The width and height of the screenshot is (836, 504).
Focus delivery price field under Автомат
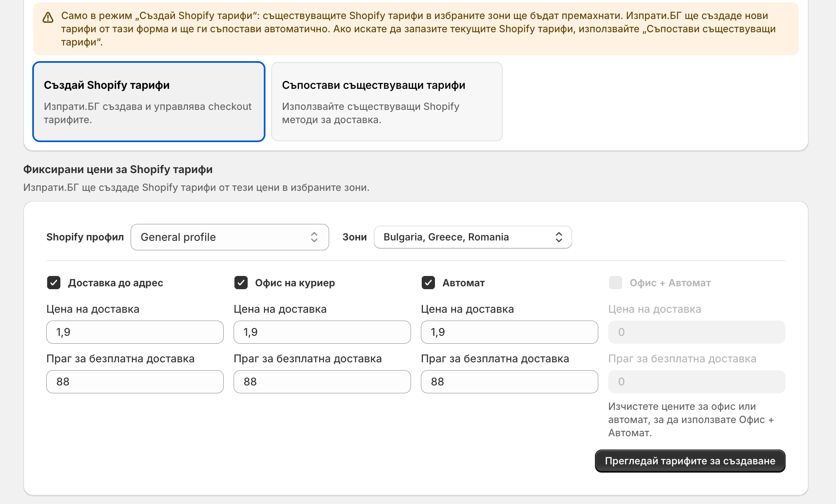pyautogui.click(x=509, y=332)
